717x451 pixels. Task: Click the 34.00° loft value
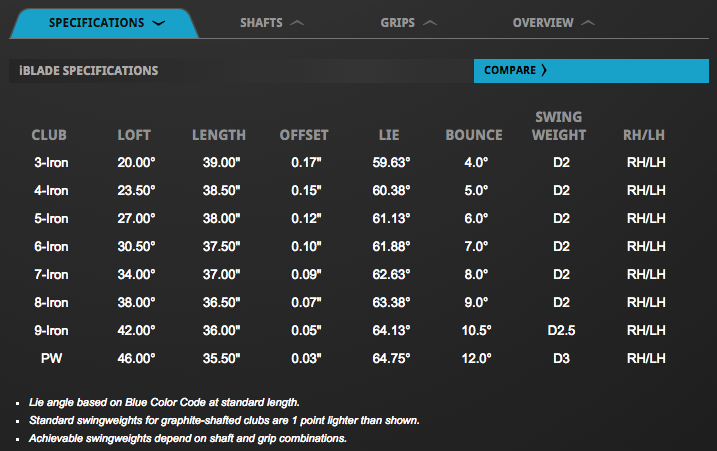[136, 274]
